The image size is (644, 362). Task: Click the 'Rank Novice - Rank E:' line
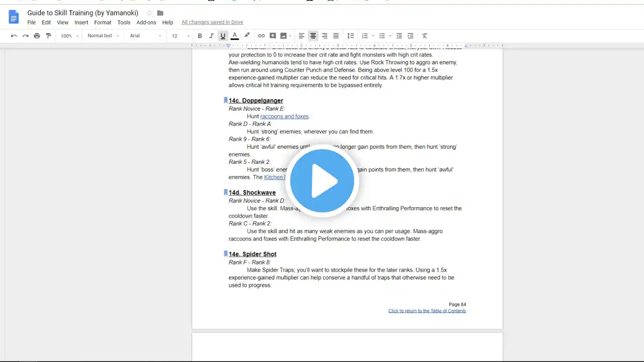pyautogui.click(x=257, y=109)
